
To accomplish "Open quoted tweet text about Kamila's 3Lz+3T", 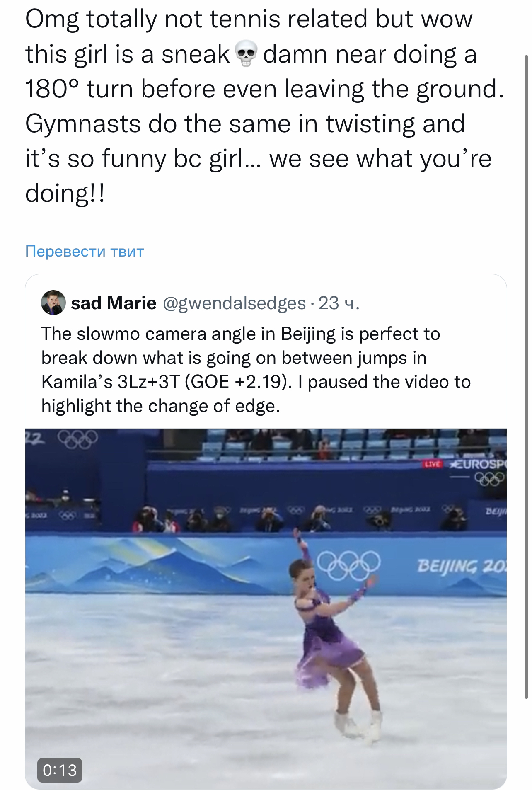I will [x=256, y=370].
